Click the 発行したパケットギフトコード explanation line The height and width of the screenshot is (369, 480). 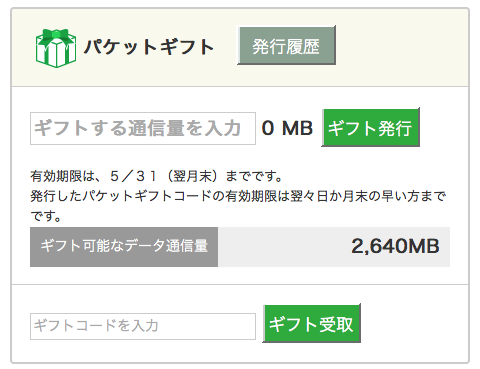(238, 196)
